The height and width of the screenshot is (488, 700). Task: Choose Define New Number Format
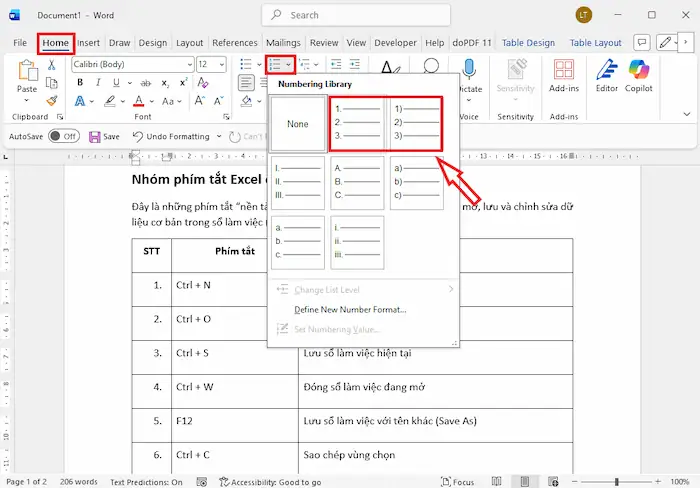click(350, 310)
